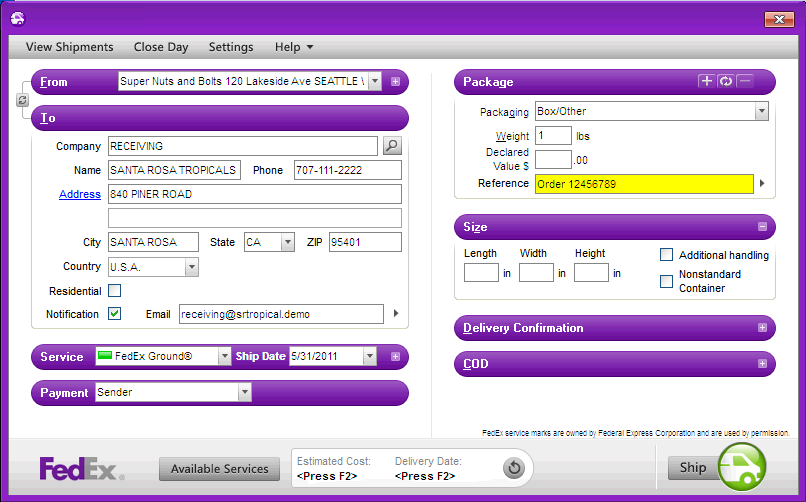Click the Company input field

[243, 146]
